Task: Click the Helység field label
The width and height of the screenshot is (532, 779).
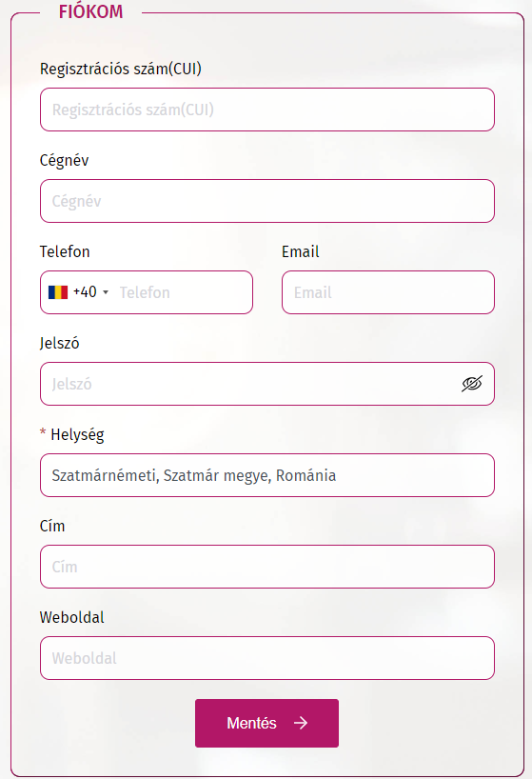Action: pyautogui.click(x=77, y=434)
